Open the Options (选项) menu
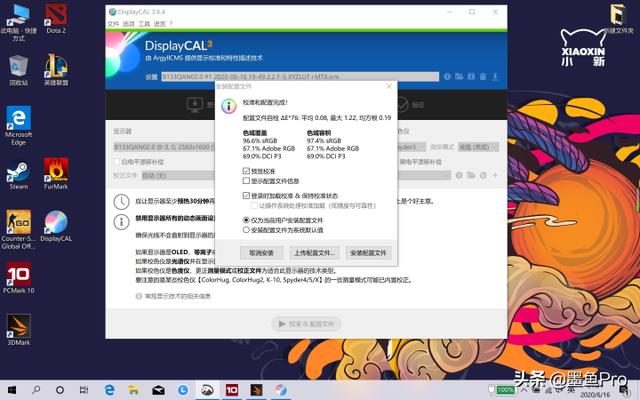The height and width of the screenshot is (400, 640). point(129,24)
